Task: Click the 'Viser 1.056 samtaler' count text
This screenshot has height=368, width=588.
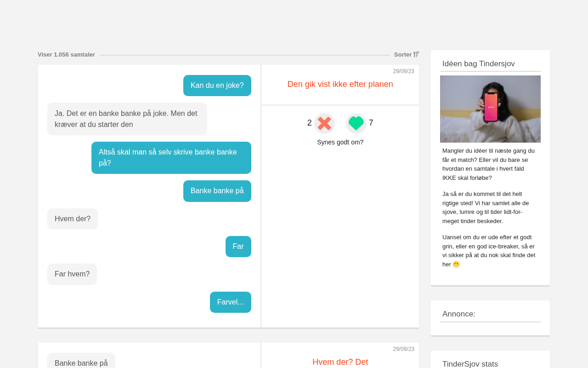Action: [x=66, y=54]
